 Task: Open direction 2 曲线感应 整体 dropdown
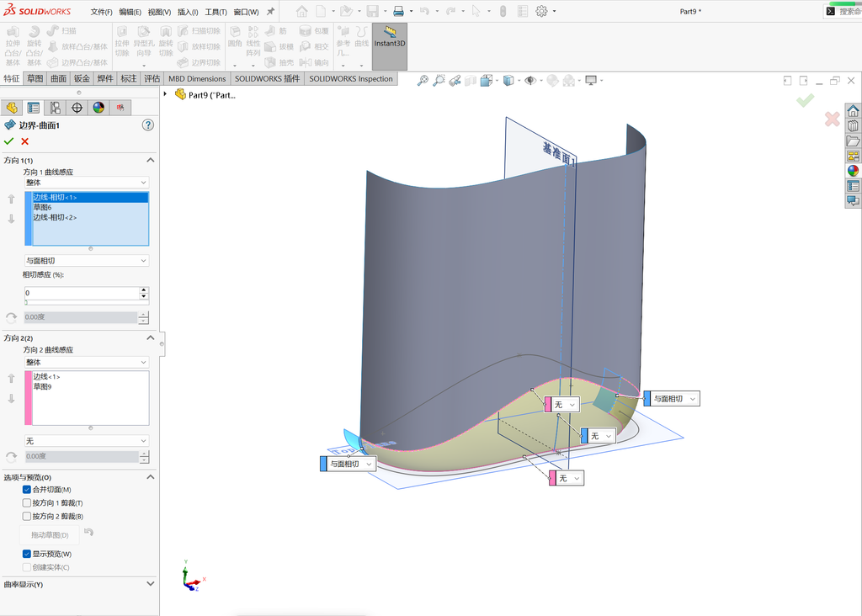pos(87,362)
